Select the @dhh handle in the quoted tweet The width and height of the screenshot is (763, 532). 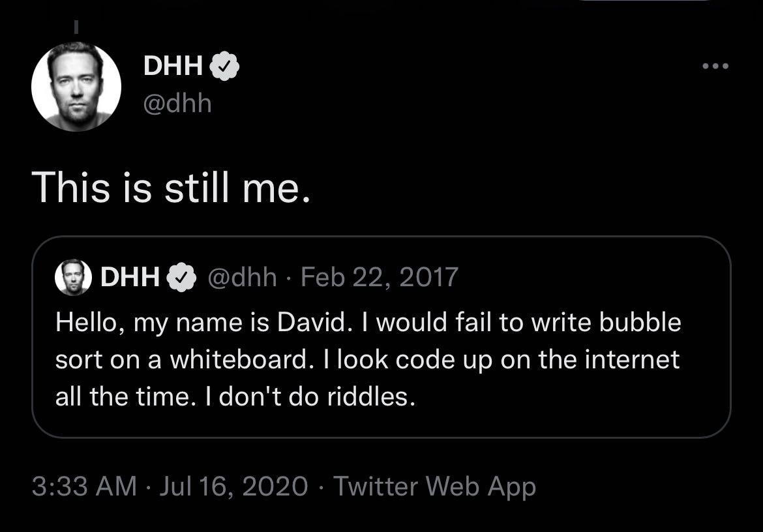241,278
